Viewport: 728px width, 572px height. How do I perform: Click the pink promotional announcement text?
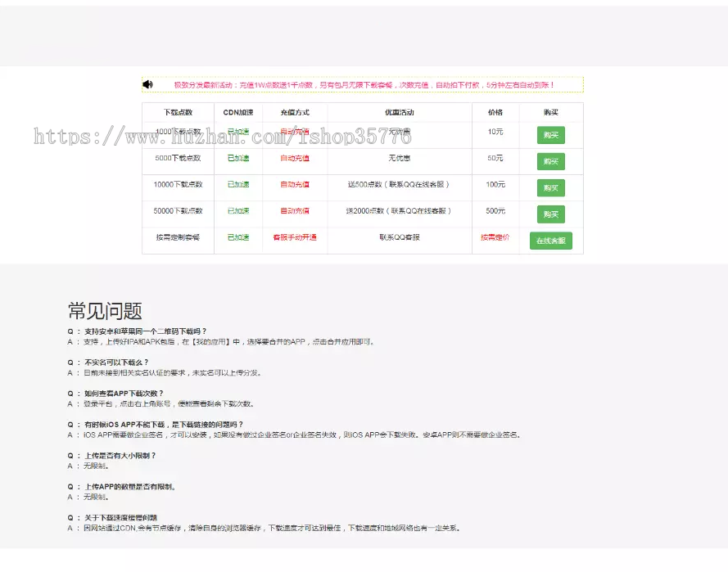[x=364, y=85]
